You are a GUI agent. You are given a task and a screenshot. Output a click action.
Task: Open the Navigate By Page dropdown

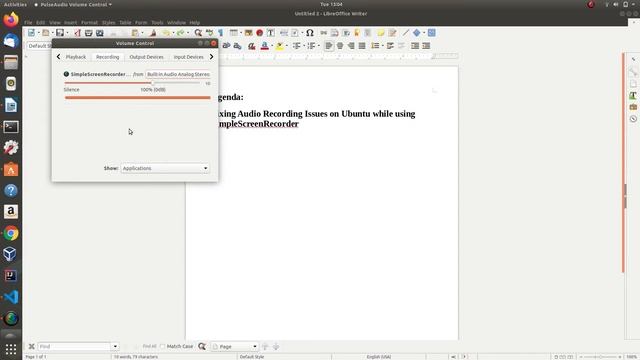click(235, 347)
